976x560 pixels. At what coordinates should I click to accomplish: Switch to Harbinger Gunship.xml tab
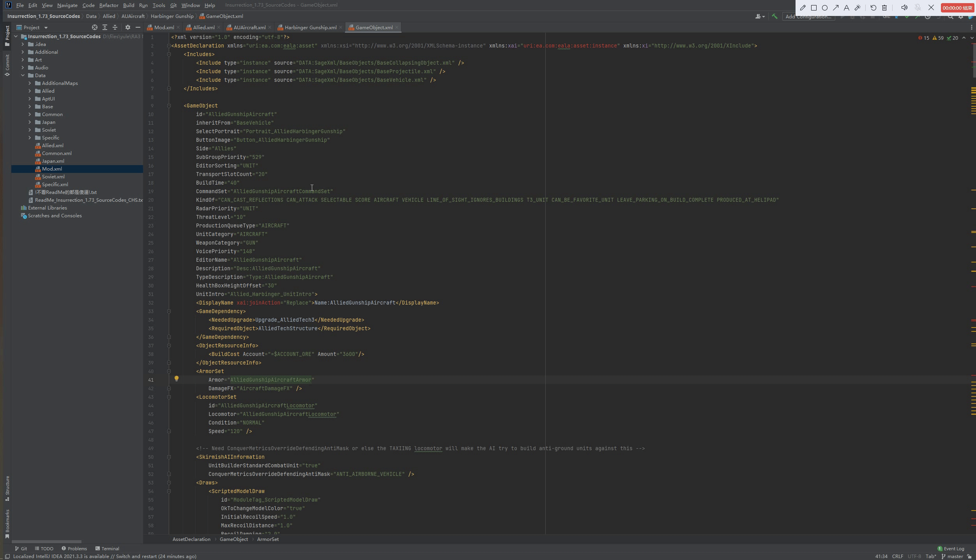click(x=310, y=27)
